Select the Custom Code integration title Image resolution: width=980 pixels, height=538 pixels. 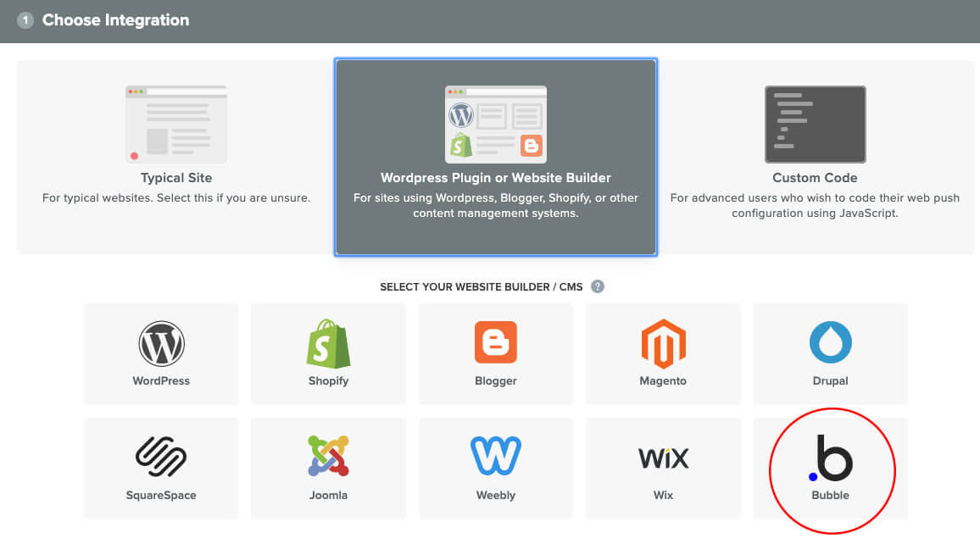coord(815,178)
